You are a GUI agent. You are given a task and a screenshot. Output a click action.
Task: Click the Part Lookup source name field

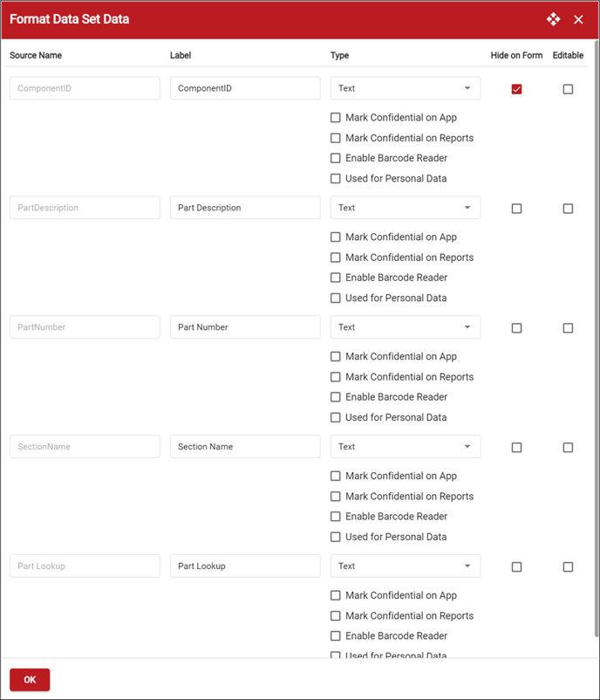coord(85,566)
